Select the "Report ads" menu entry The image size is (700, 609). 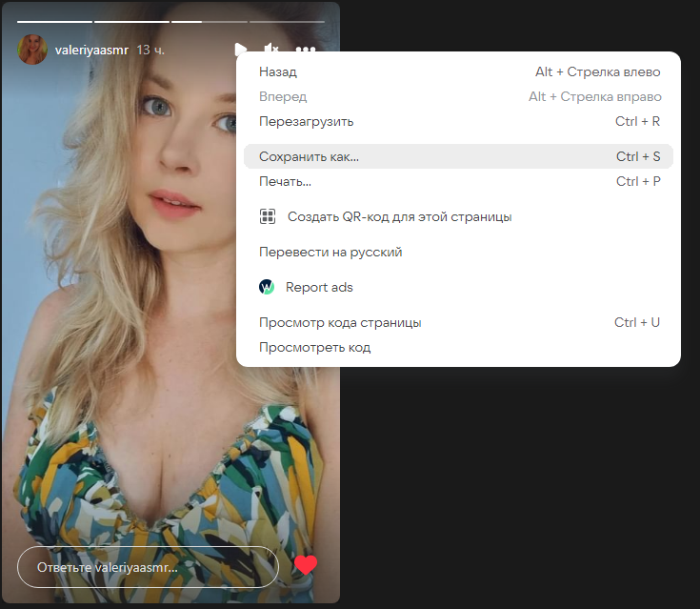[x=458, y=287]
